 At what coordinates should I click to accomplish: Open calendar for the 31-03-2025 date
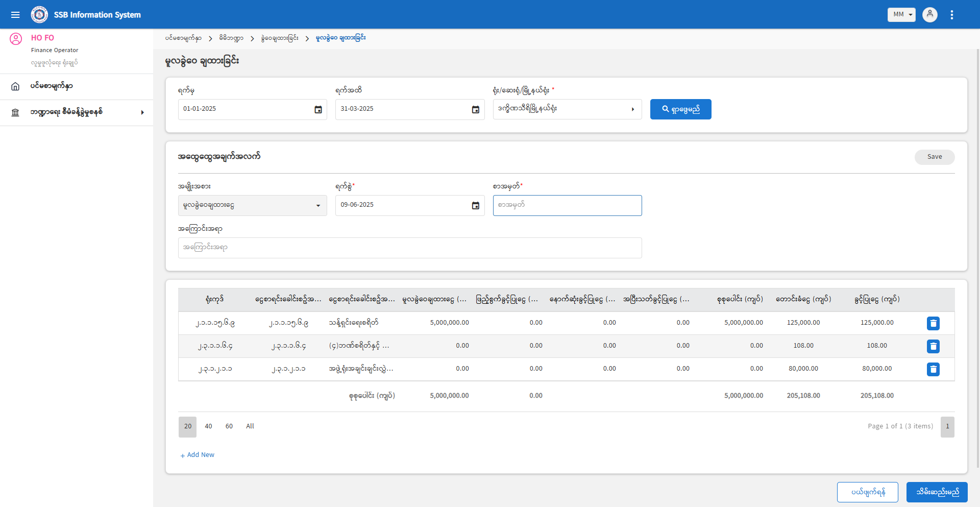475,109
